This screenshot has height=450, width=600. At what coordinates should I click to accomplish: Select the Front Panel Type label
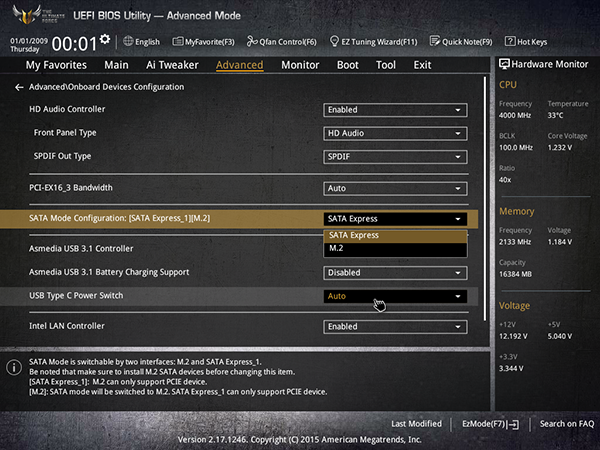pos(65,133)
